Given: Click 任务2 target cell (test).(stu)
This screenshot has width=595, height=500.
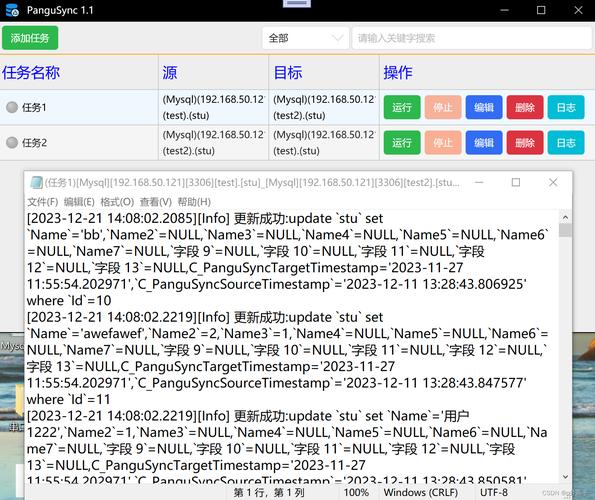Looking at the screenshot, I should [x=324, y=143].
